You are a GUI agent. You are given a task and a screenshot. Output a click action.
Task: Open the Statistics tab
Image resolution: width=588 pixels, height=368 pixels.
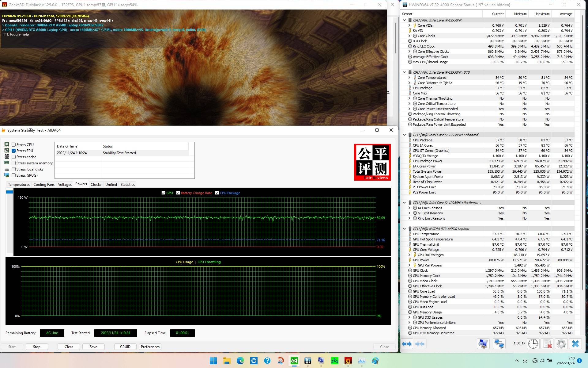point(127,185)
